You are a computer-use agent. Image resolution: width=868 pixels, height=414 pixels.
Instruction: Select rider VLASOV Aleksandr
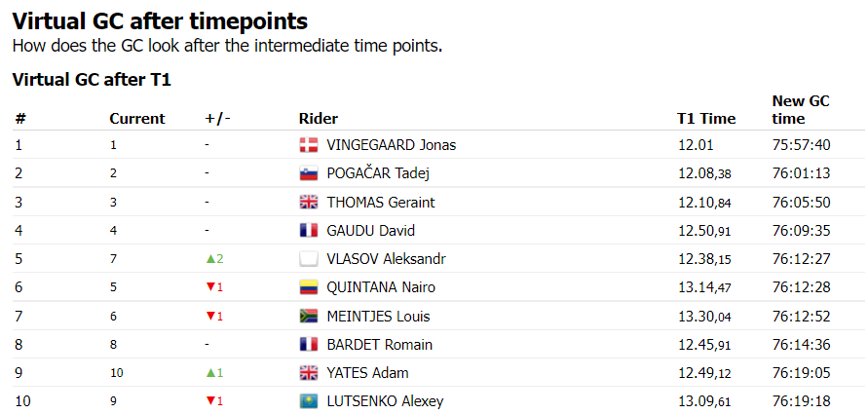coord(386,259)
